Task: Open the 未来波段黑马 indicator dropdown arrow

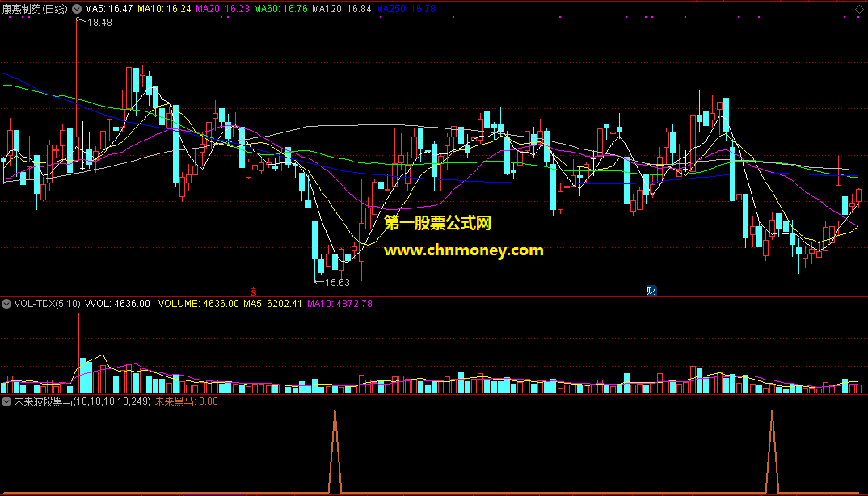Action: pos(6,401)
